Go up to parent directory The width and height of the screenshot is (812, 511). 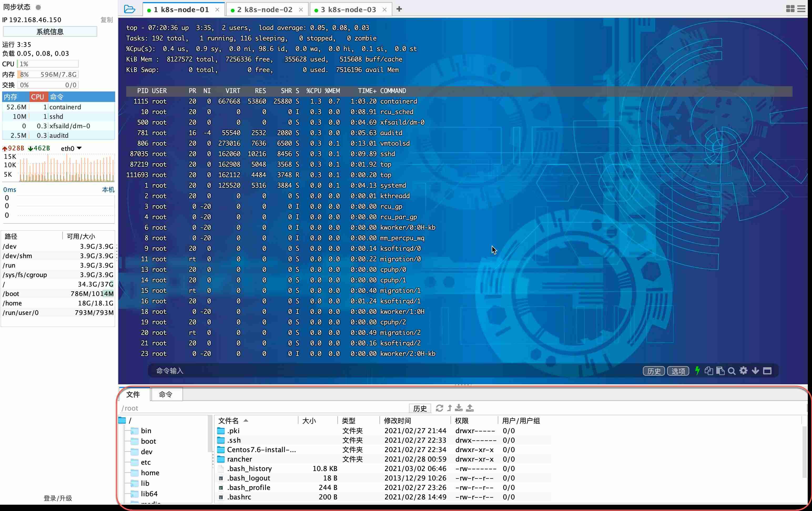click(x=449, y=408)
